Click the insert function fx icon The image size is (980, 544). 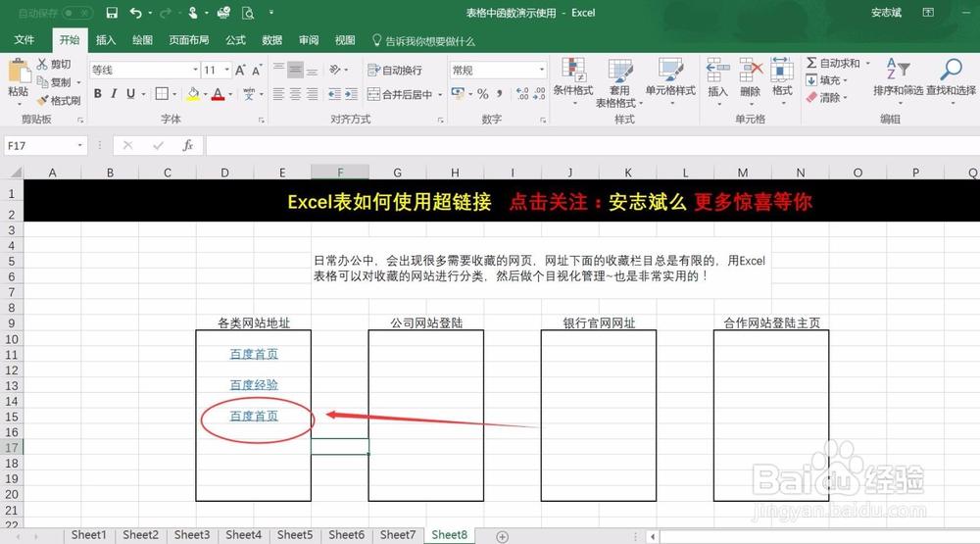click(x=187, y=146)
